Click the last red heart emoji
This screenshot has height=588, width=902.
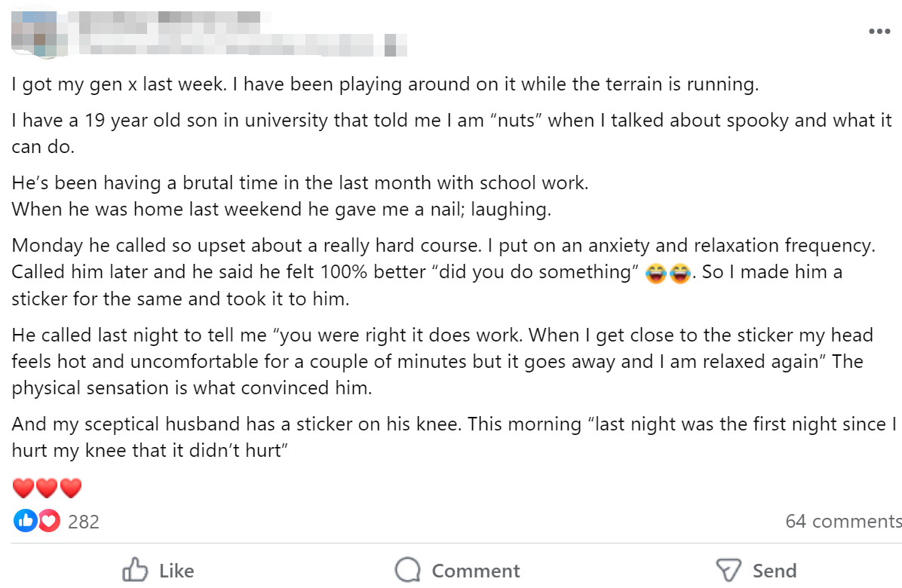click(71, 488)
